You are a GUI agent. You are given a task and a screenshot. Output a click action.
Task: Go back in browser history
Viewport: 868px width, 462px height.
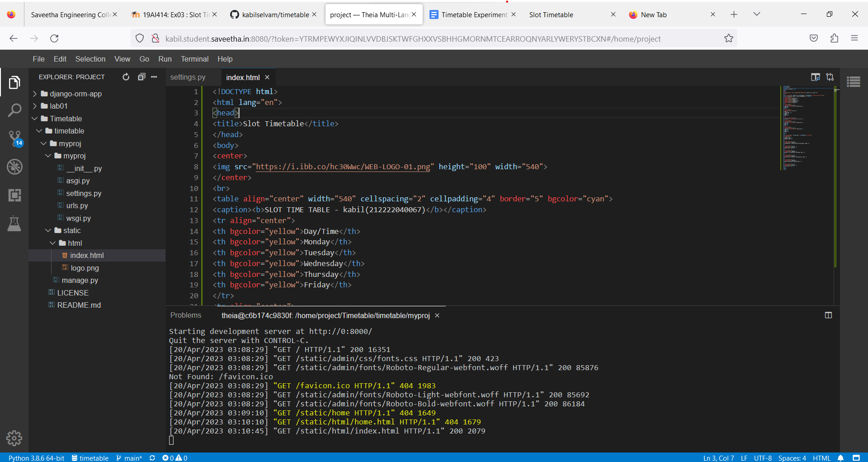tap(14, 38)
